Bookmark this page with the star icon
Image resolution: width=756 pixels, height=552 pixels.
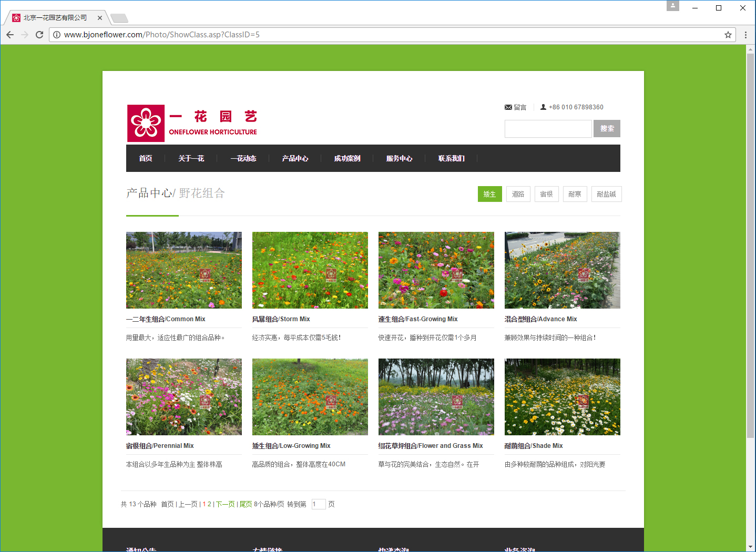coord(728,35)
